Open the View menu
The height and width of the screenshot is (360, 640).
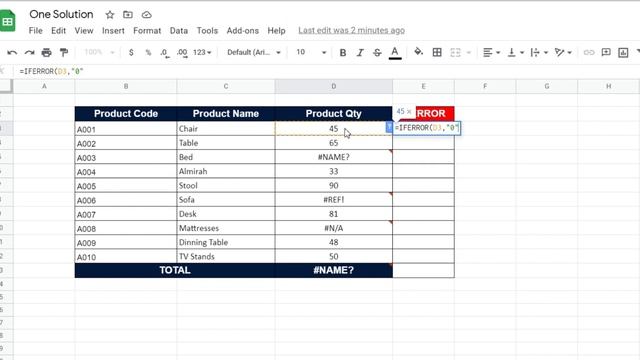click(x=84, y=31)
